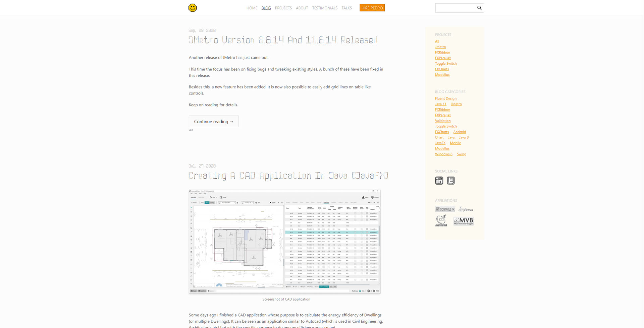This screenshot has width=644, height=328.
Task: Click the ControlsFX affiliation logo
Action: click(445, 209)
